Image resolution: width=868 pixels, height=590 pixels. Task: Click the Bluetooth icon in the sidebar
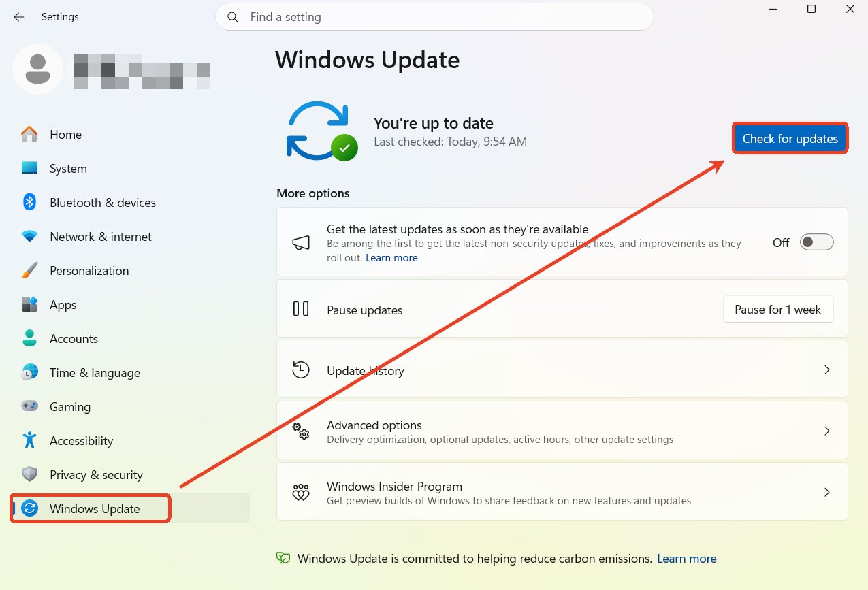(29, 202)
